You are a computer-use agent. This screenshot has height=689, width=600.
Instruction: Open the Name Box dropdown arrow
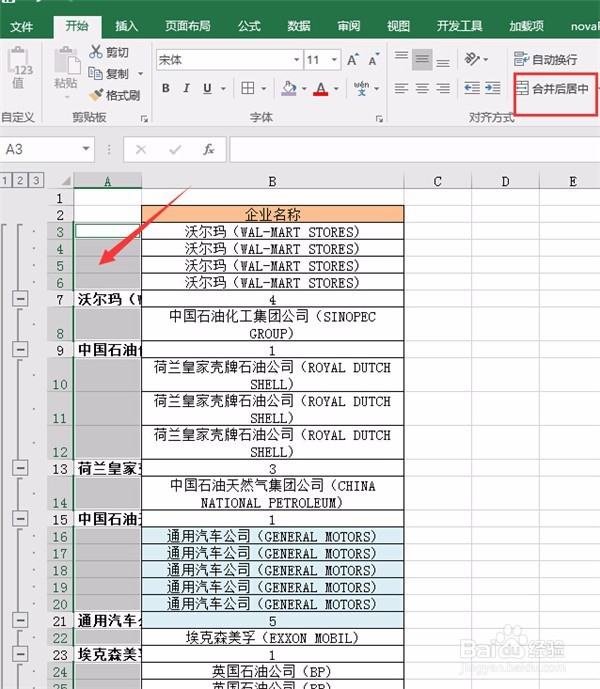[86, 149]
